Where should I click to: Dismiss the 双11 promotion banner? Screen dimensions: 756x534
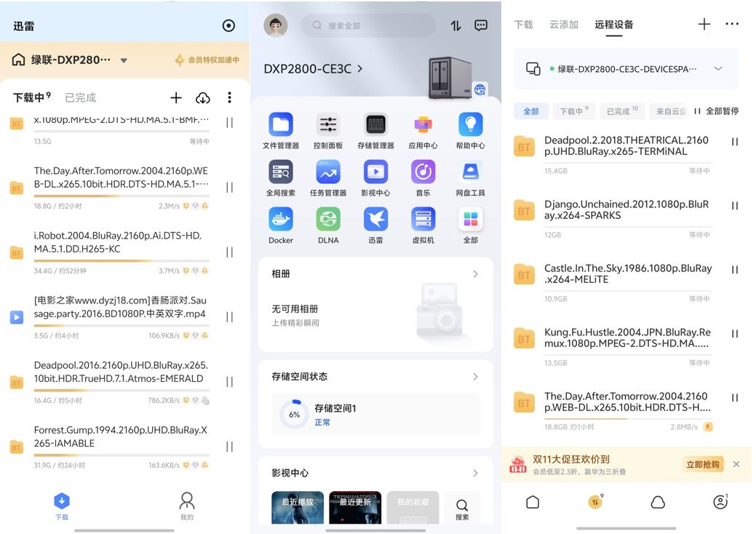[736, 465]
